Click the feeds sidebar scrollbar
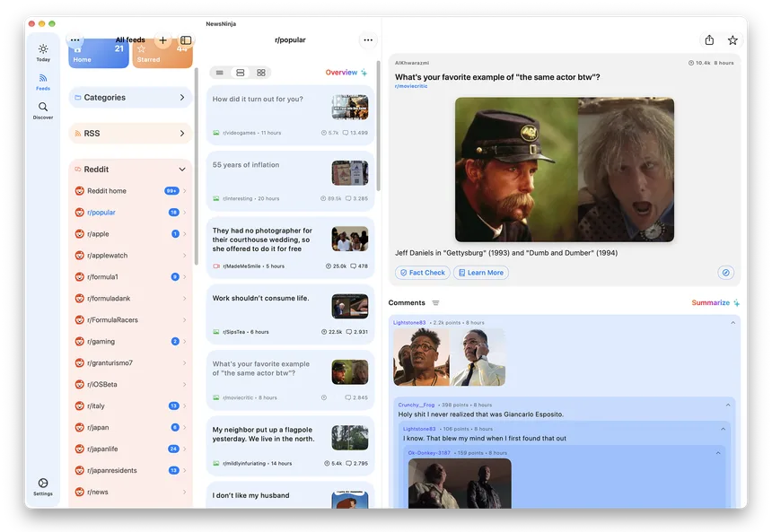 click(x=197, y=168)
